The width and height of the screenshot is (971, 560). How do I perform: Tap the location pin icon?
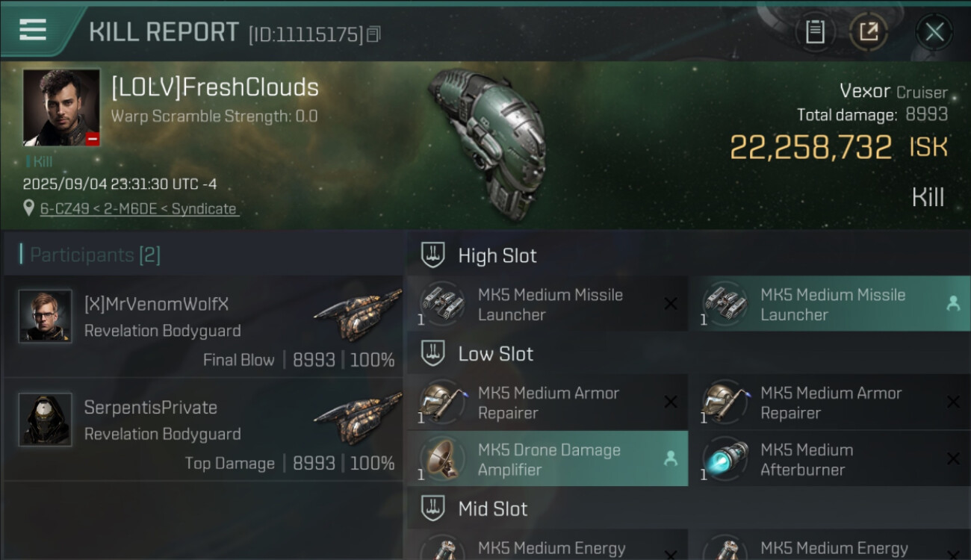(29, 209)
